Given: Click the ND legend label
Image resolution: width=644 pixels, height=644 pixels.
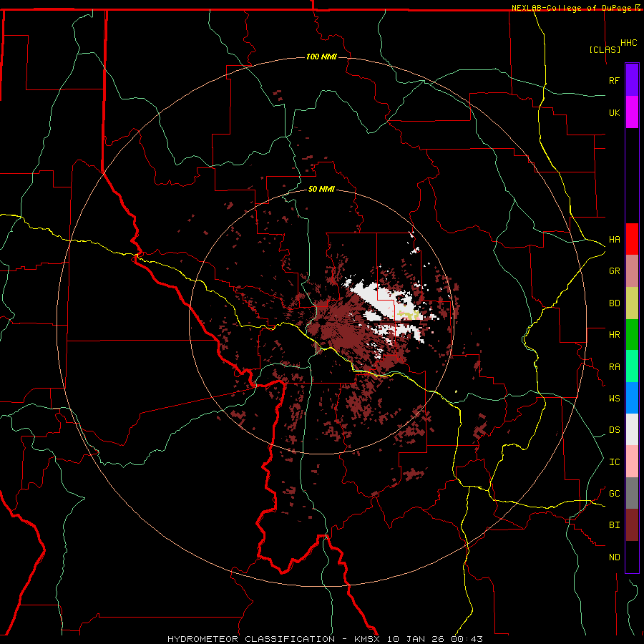Looking at the screenshot, I should pos(614,557).
